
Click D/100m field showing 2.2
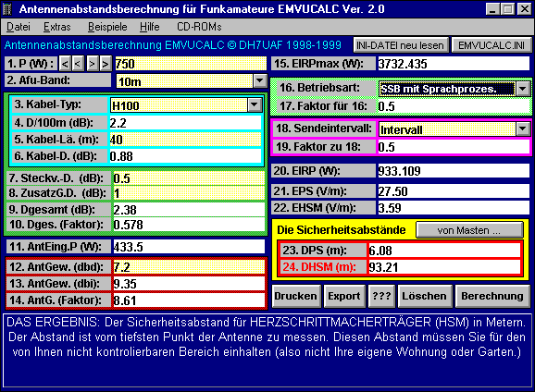click(x=185, y=123)
